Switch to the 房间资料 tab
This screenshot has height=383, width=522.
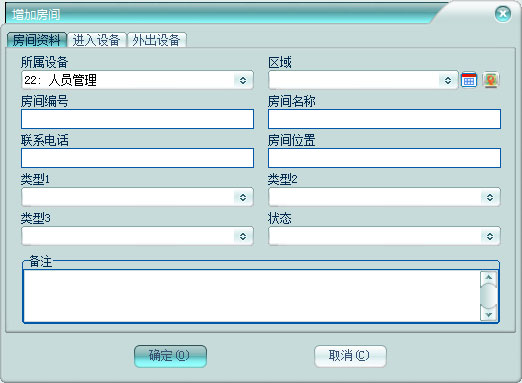tap(37, 40)
